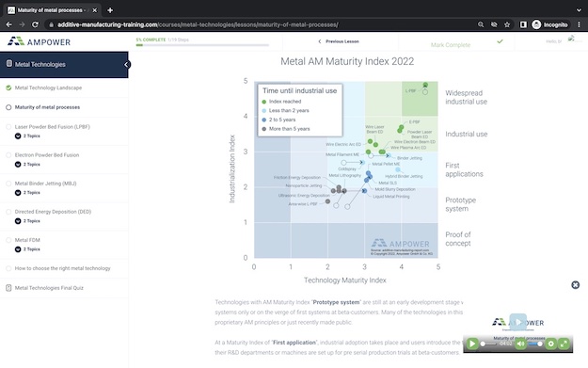Click the crossed-out eye icon in address bar
The width and height of the screenshot is (588, 368).
[494, 24]
